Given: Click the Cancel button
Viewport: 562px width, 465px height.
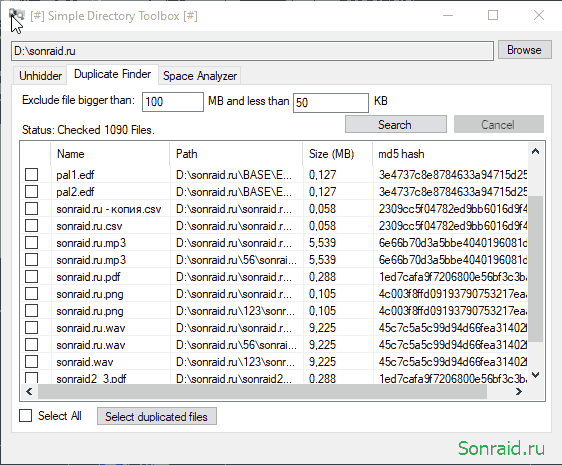Looking at the screenshot, I should [499, 124].
